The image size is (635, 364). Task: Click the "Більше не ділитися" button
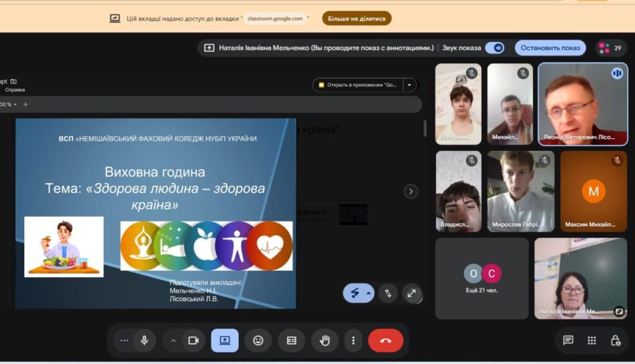[357, 19]
